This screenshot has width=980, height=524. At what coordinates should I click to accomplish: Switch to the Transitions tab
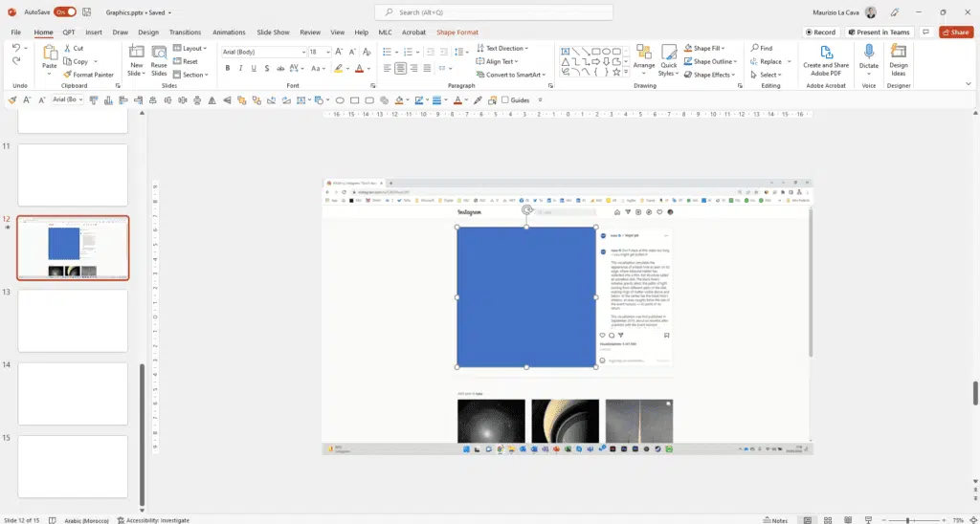tap(185, 32)
